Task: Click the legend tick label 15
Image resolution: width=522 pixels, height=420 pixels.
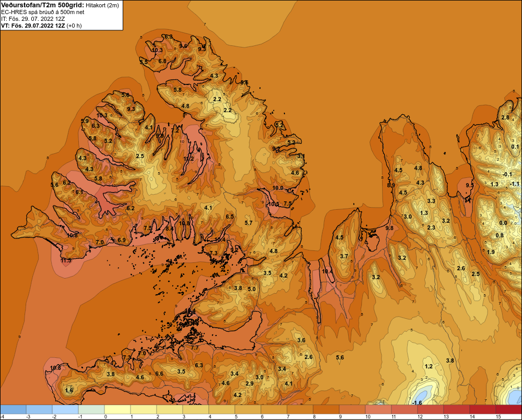Action: [499, 416]
